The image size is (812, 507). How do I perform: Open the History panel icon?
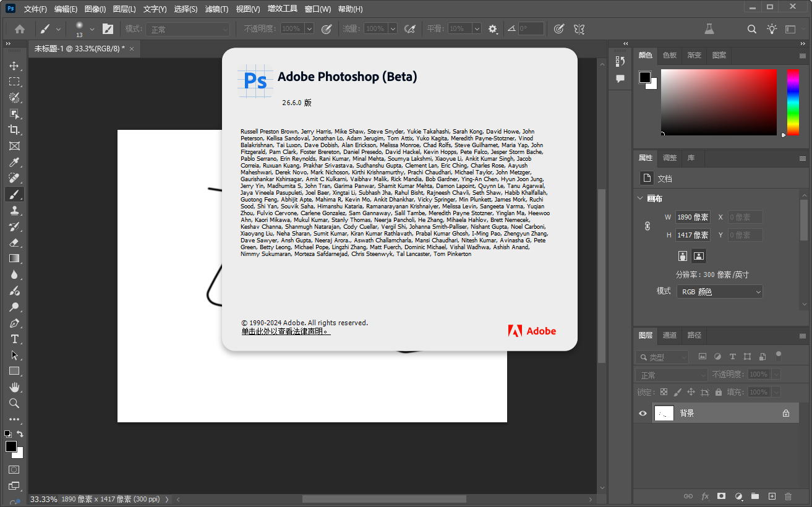(x=620, y=61)
